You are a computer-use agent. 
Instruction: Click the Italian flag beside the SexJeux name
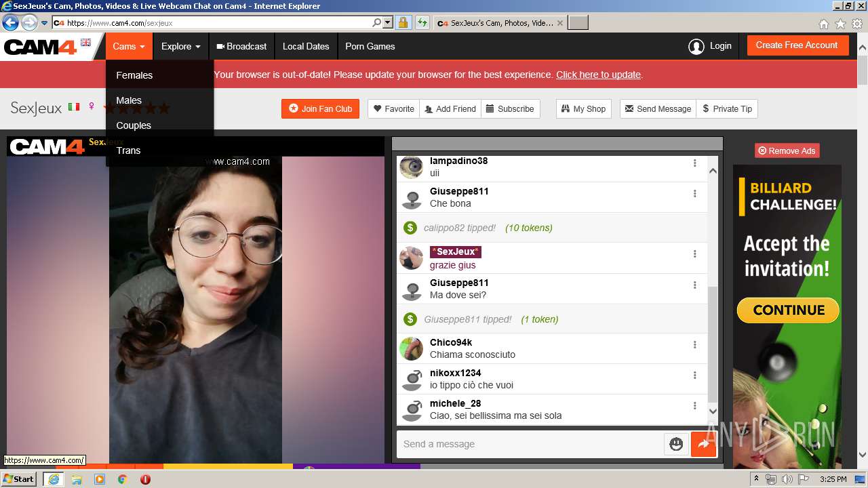point(73,107)
